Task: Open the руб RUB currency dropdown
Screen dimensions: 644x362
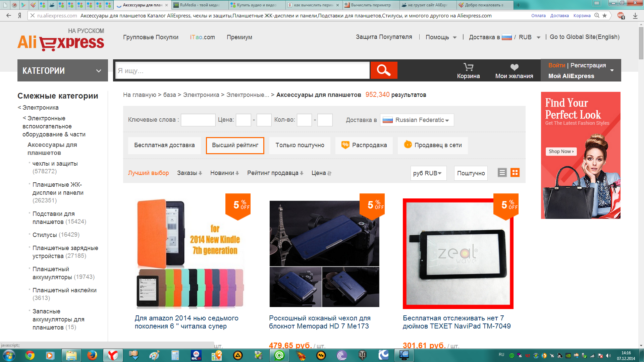Action: pyautogui.click(x=428, y=173)
